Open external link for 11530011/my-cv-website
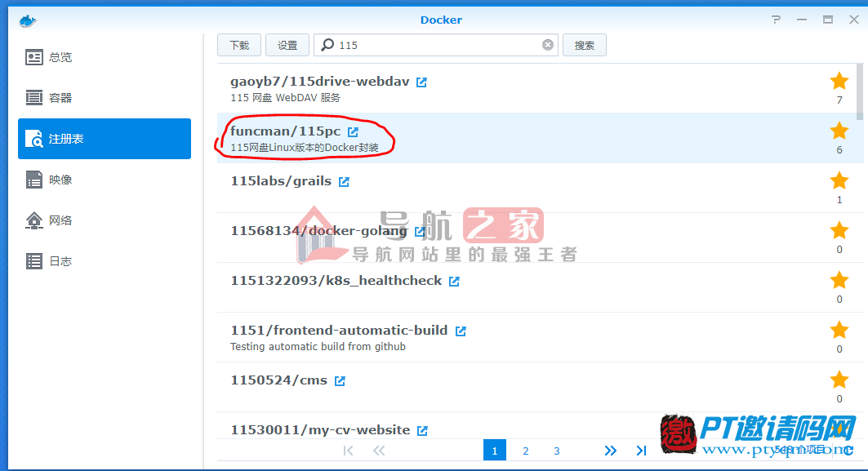Screen dimensions: 868x471 [x=422, y=431]
